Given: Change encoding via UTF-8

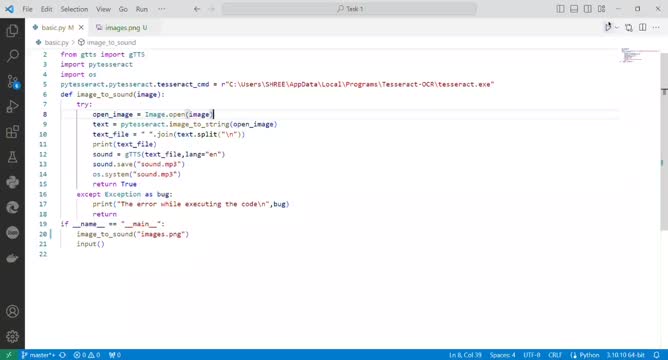Looking at the screenshot, I should [532, 355].
